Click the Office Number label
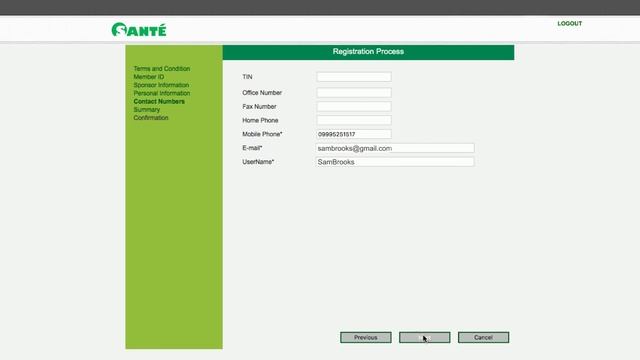This screenshot has width=640, height=360. point(262,93)
